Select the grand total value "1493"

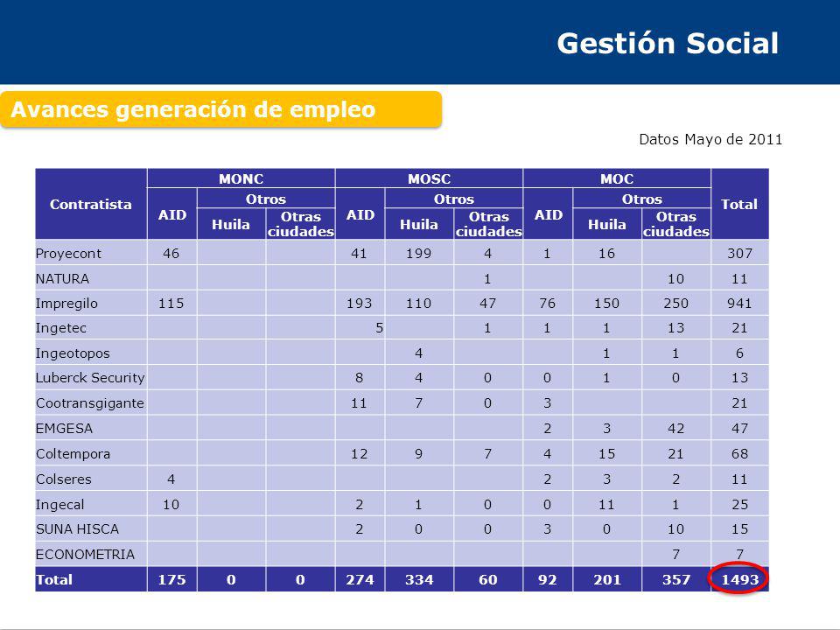click(740, 579)
